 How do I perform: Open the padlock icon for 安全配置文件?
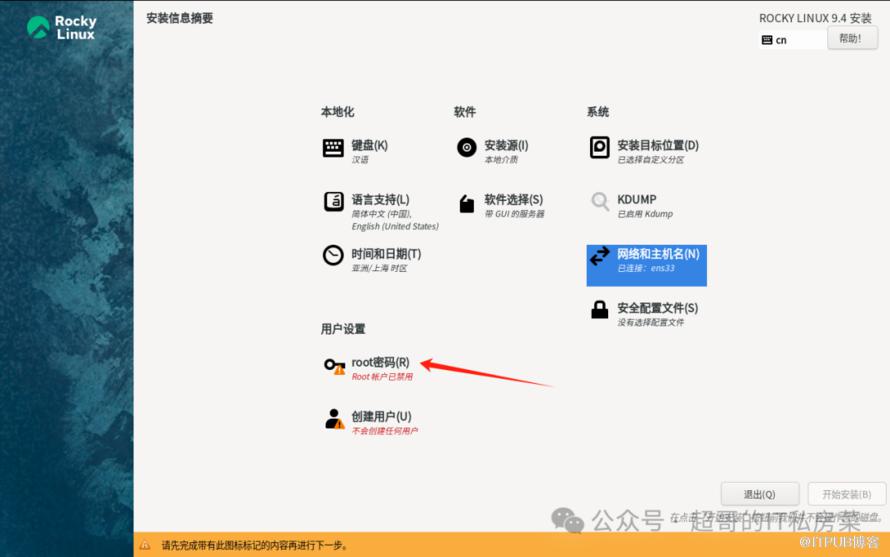(x=599, y=309)
